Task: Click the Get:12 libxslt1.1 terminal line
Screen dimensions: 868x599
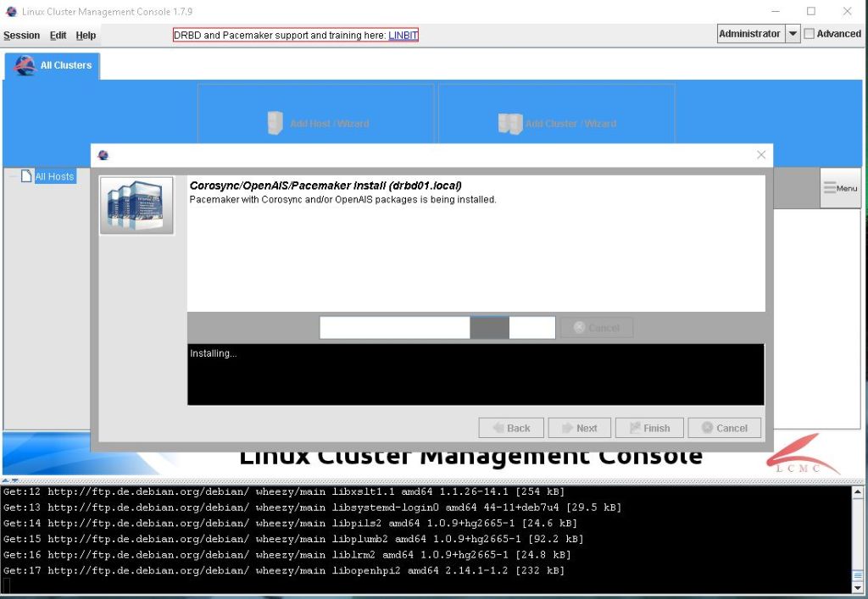Action: pos(284,491)
